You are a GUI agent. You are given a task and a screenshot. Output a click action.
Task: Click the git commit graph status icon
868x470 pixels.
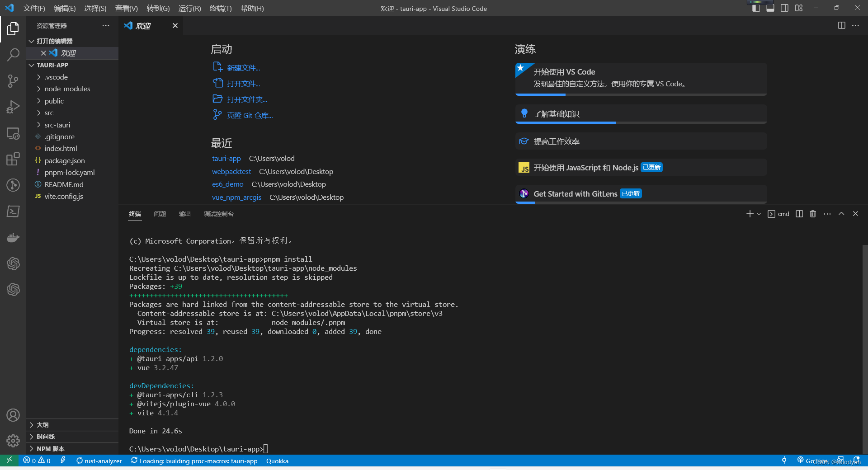point(784,461)
